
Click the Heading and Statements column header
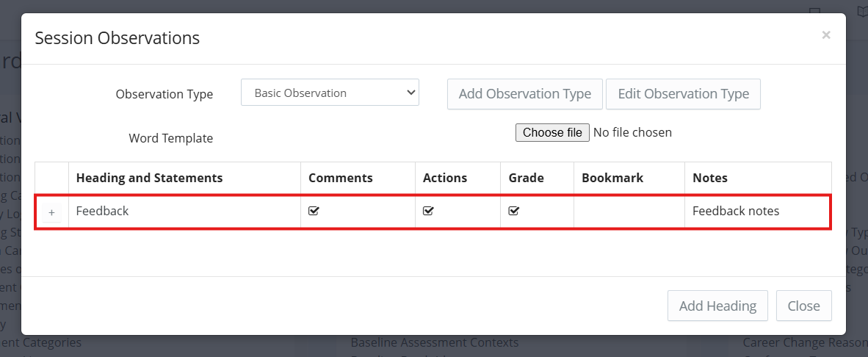click(x=149, y=178)
